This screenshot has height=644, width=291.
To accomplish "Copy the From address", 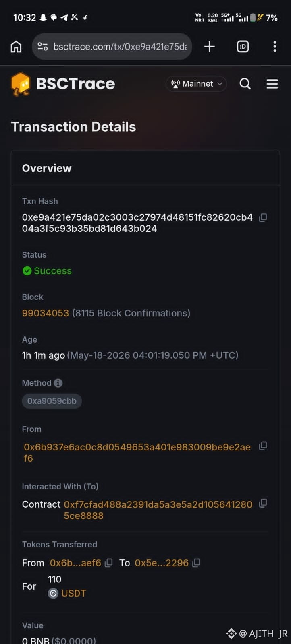I will click(263, 446).
